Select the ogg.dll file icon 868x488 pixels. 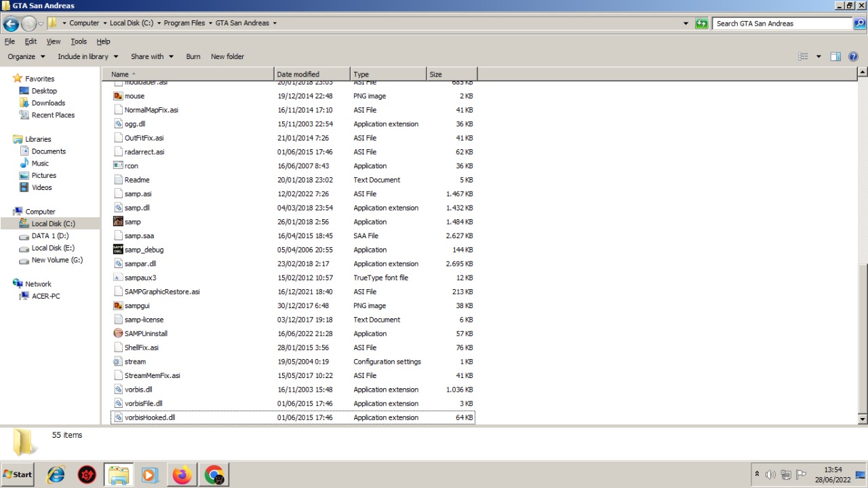118,124
